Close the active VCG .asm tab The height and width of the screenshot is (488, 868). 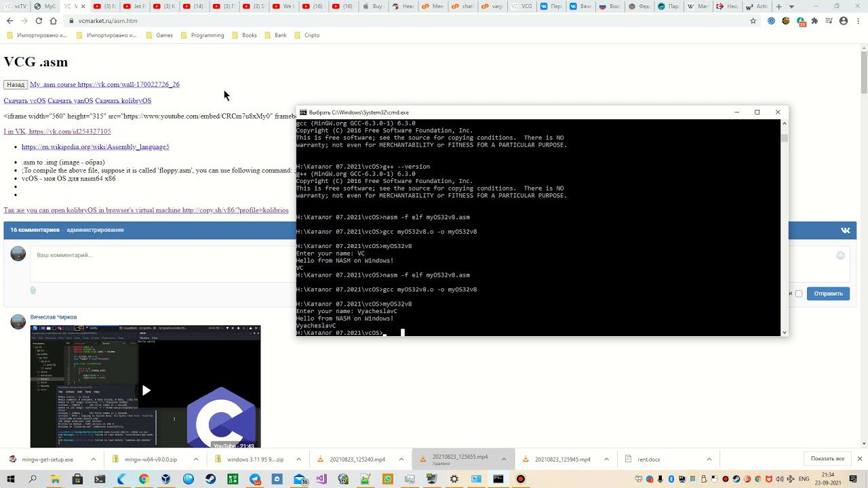point(83,6)
